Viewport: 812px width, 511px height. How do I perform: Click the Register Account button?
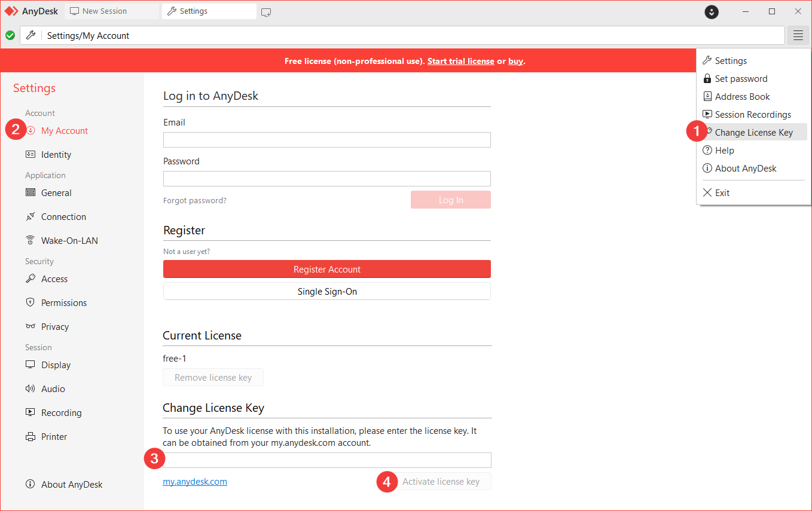[327, 269]
